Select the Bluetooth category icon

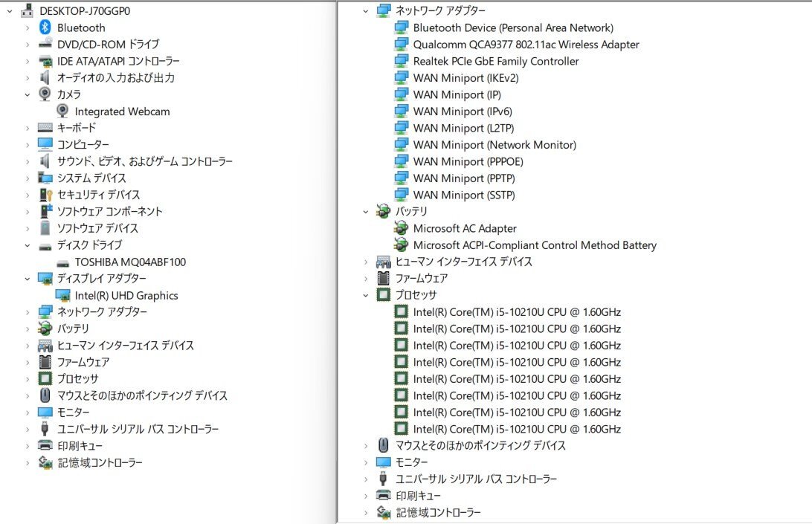pyautogui.click(x=45, y=28)
